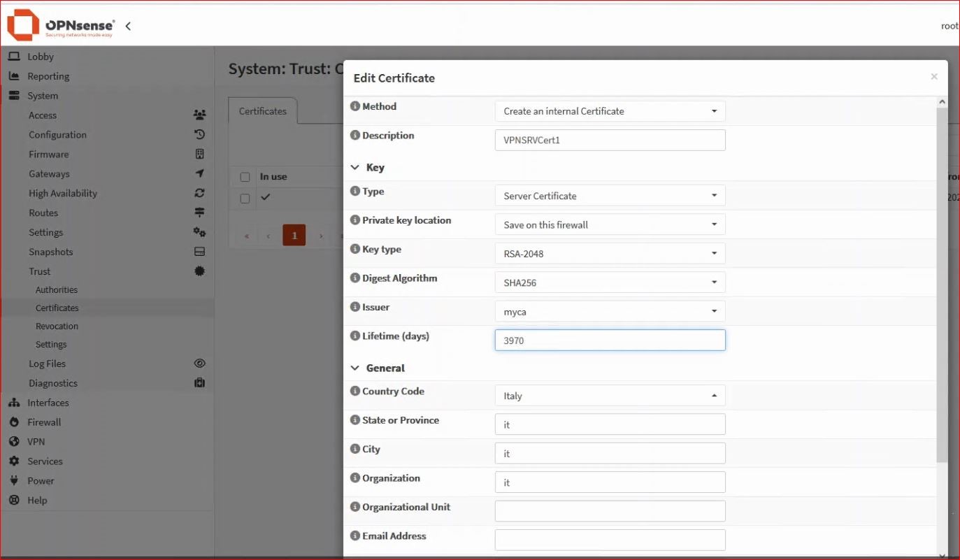Click the info icon next to Lifetime (days)
This screenshot has height=560, width=960.
coord(355,336)
